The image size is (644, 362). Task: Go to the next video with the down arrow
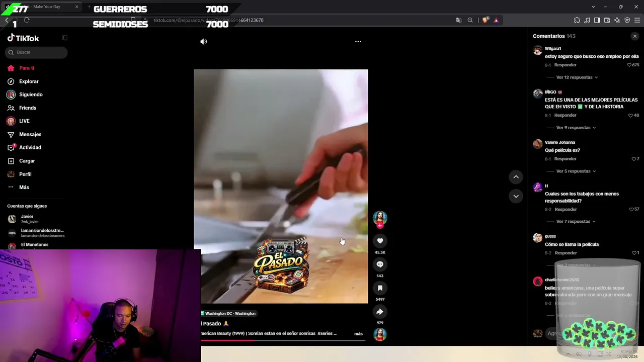coord(516,196)
